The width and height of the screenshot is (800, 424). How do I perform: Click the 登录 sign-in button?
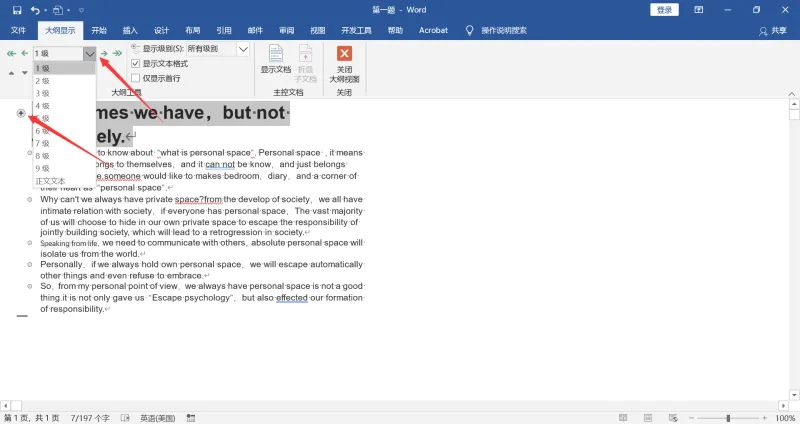pos(664,10)
